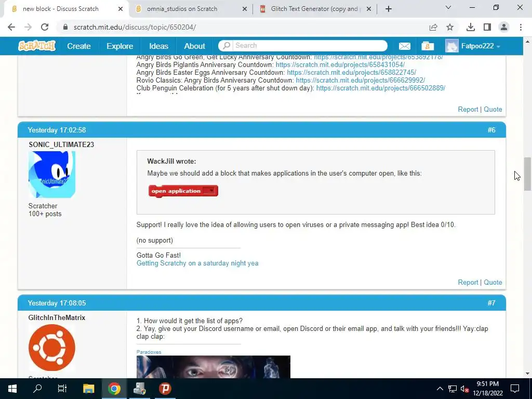
Task: Click the Fatpoo222 profile avatar
Action: click(x=451, y=46)
